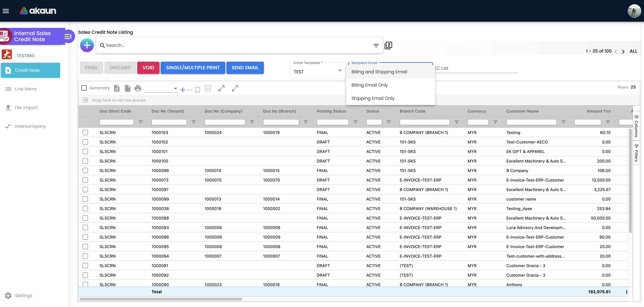The width and height of the screenshot is (644, 307).
Task: Open the Settings gear in sidebar
Action: [x=8, y=295]
